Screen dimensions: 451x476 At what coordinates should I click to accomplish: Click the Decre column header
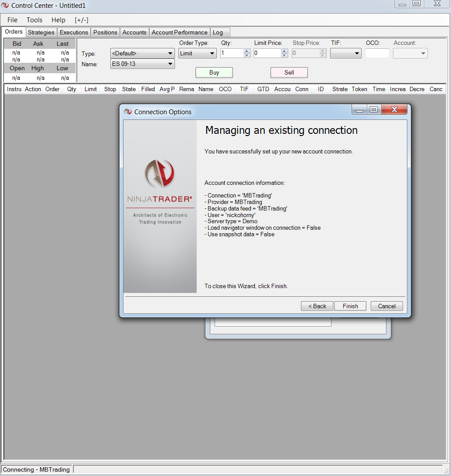[417, 89]
